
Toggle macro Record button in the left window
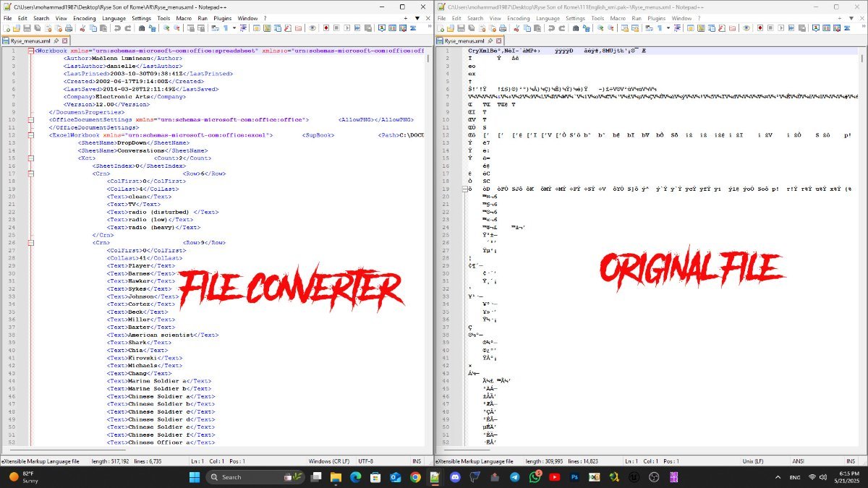coord(326,28)
